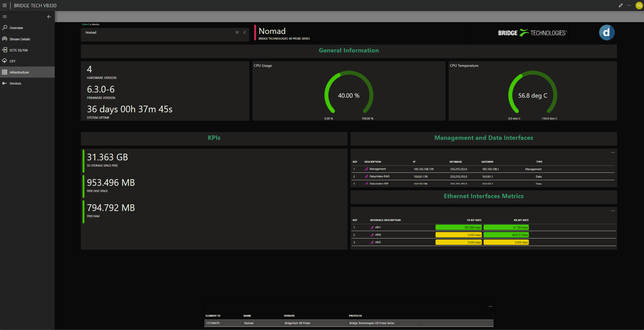Open the OTT page
The image size is (644, 330).
click(x=27, y=61)
